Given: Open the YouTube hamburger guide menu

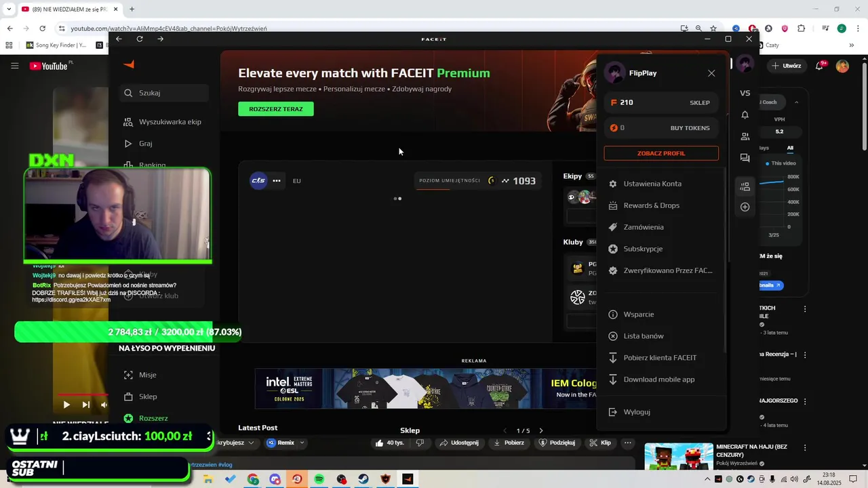Looking at the screenshot, I should [14, 66].
